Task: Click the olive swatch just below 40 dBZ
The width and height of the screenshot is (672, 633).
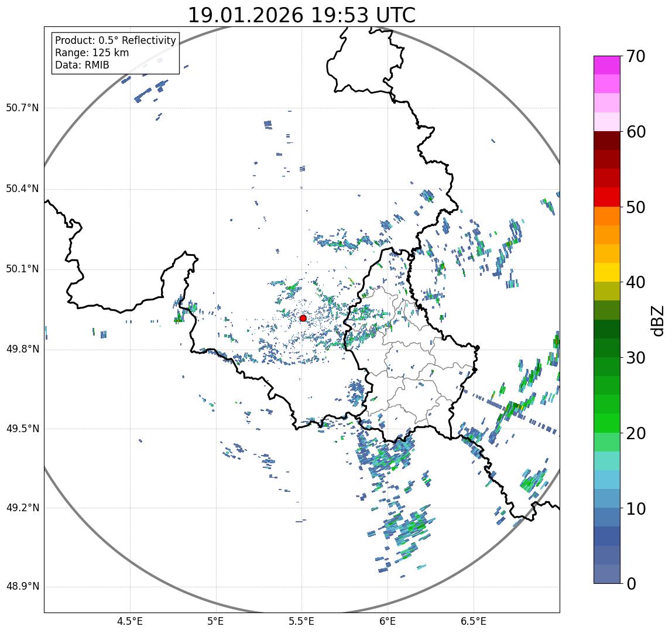Action: [x=607, y=292]
